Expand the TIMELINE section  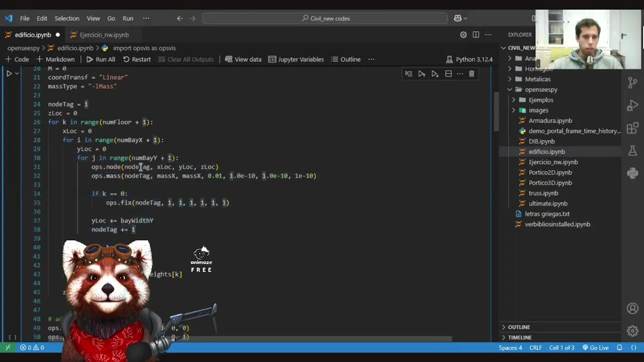520,337
